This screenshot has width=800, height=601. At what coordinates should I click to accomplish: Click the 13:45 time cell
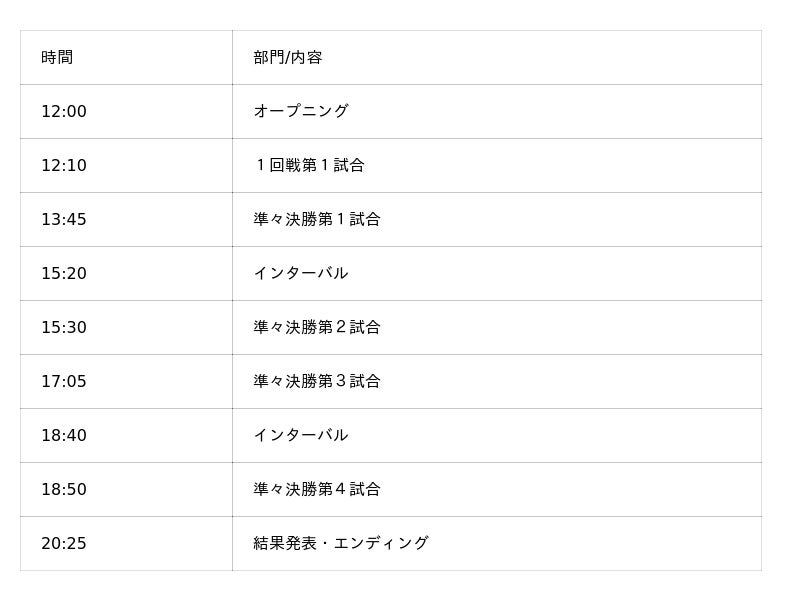(x=64, y=220)
